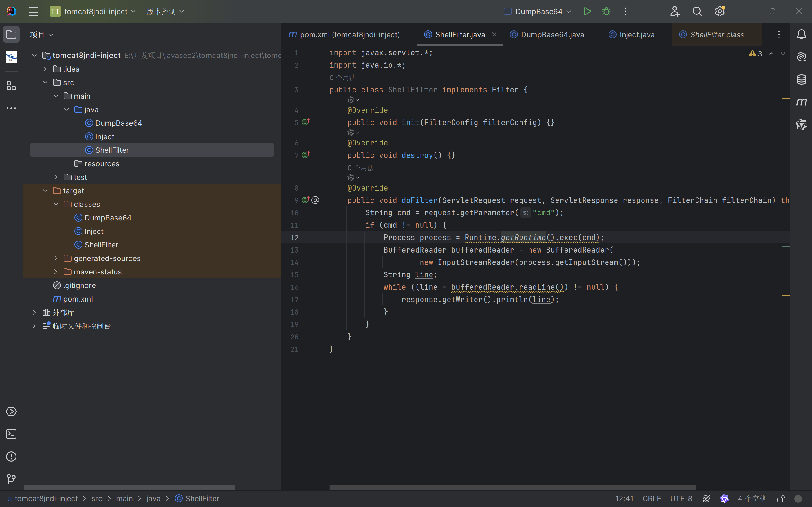Viewport: 812px width, 507px height.
Task: Open the Git tool window
Action: click(x=11, y=479)
